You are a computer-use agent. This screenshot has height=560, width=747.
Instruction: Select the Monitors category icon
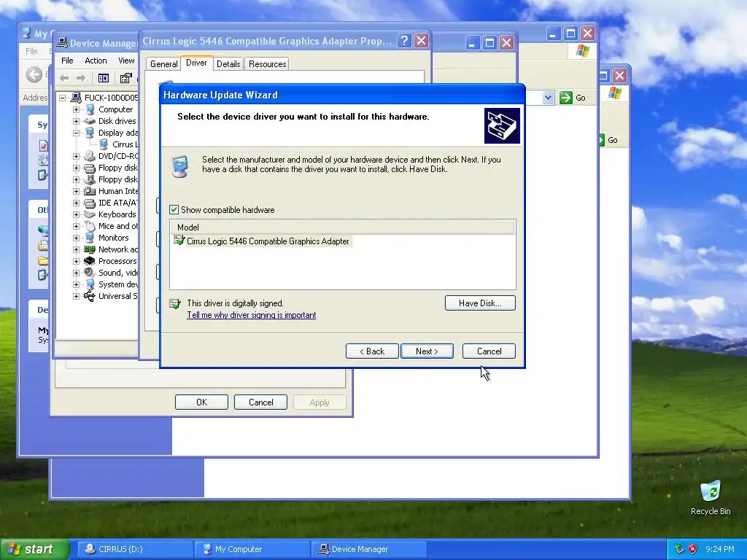[90, 238]
